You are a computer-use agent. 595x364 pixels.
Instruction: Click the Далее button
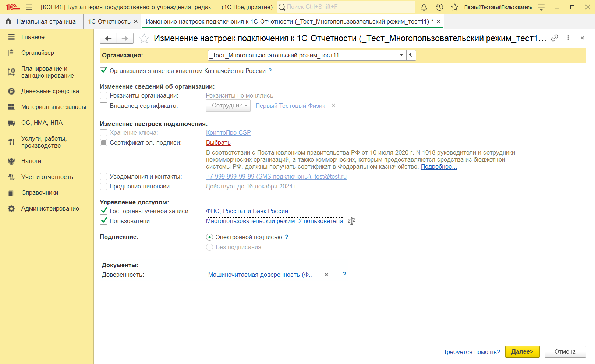point(522,351)
